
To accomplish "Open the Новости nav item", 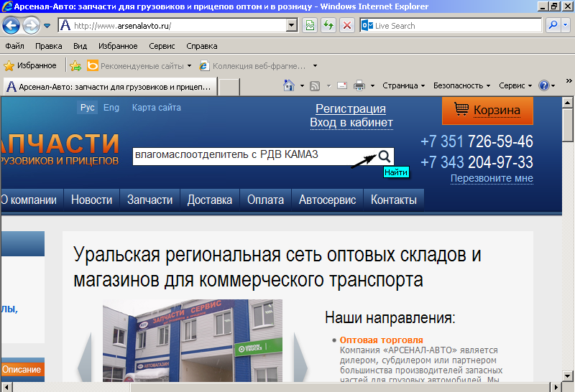I will (x=92, y=200).
